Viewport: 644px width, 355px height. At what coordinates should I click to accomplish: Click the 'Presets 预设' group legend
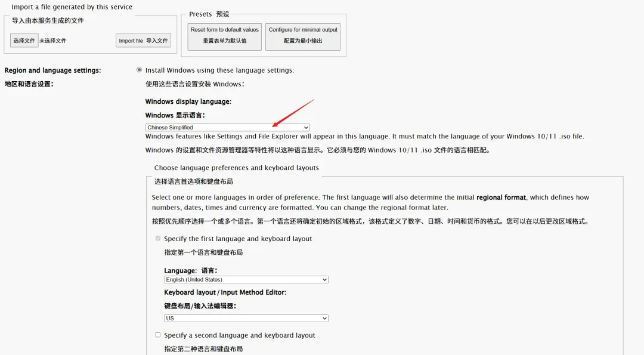click(209, 14)
